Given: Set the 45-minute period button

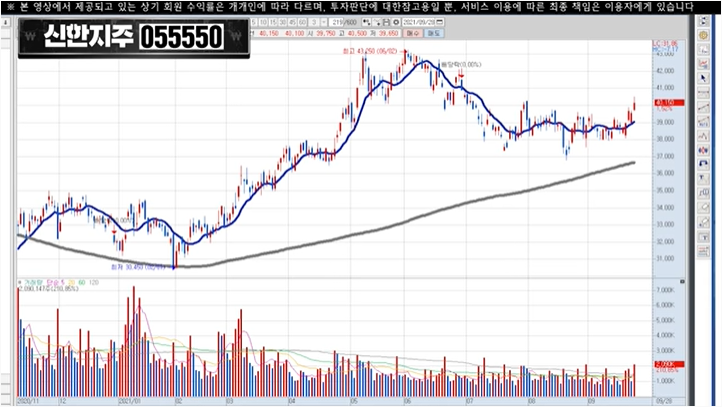Looking at the screenshot, I should click(292, 22).
